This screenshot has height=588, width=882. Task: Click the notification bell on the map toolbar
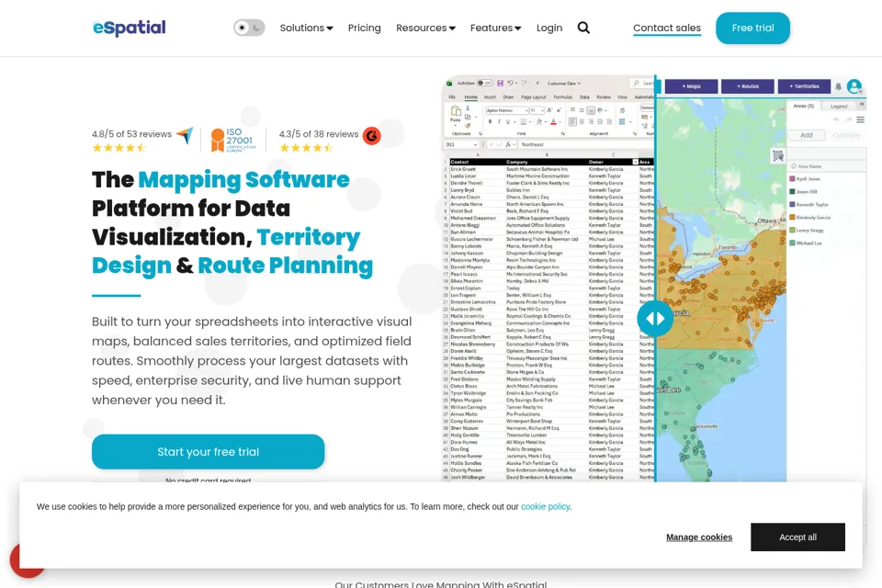[x=838, y=86]
